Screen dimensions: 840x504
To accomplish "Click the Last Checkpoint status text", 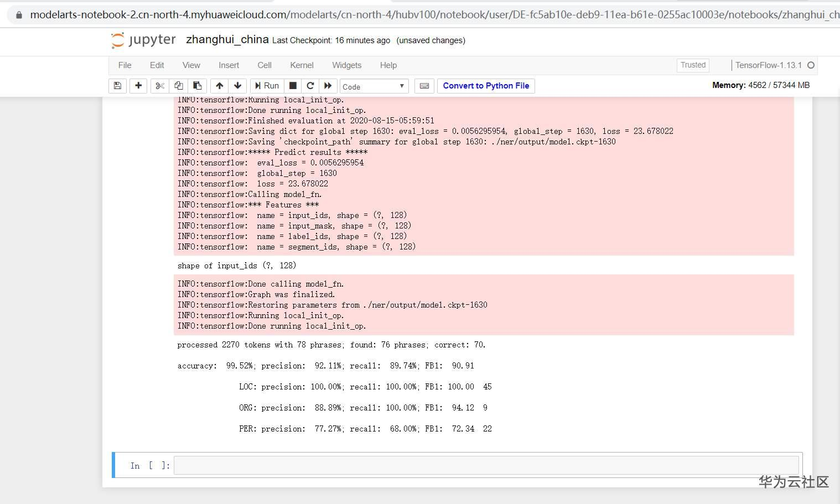I will pos(331,40).
